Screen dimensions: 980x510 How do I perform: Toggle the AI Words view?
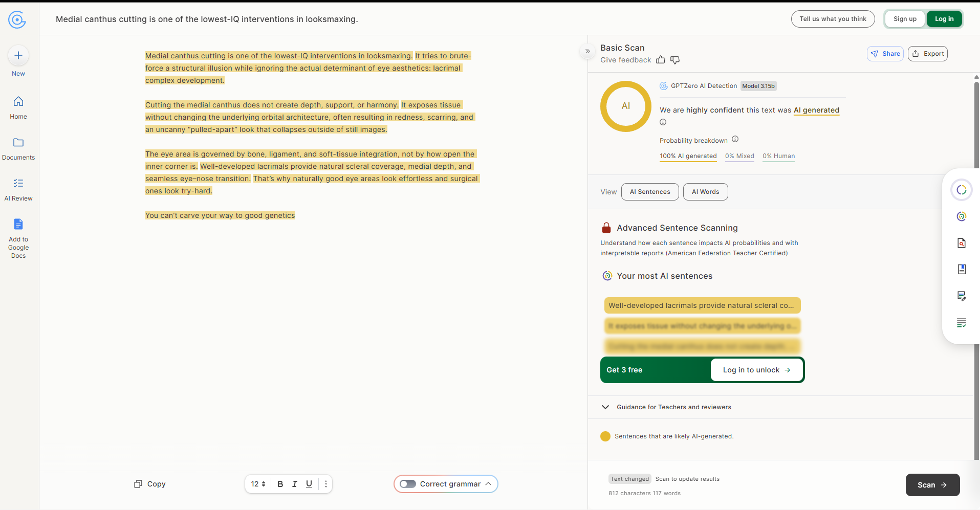pos(705,192)
